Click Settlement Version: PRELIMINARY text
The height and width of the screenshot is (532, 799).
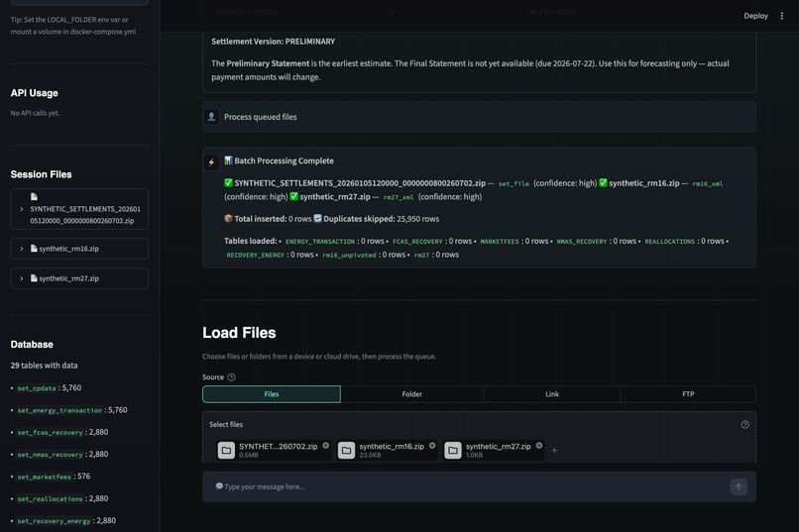tap(274, 42)
